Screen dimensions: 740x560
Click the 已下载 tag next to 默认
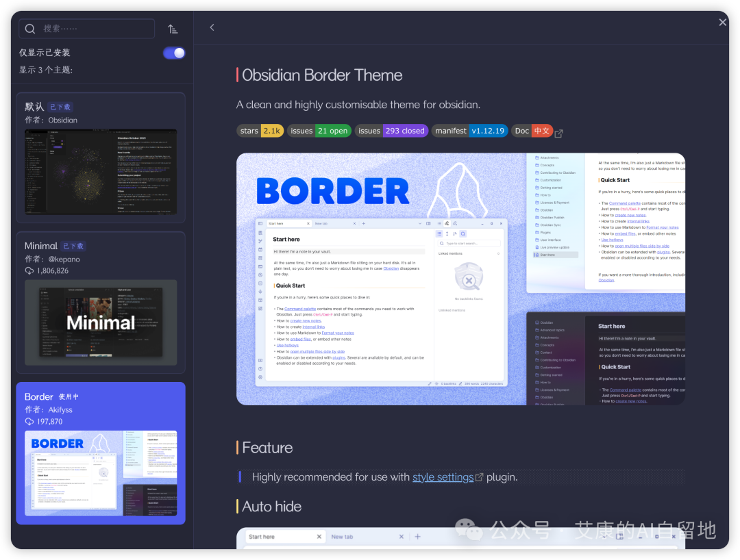[60, 107]
